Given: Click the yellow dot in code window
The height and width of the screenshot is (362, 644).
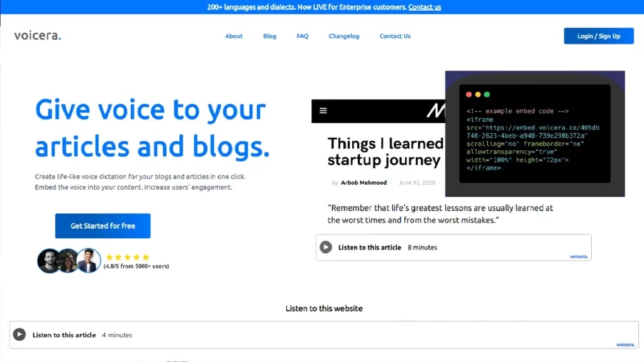Looking at the screenshot, I should pyautogui.click(x=477, y=94).
